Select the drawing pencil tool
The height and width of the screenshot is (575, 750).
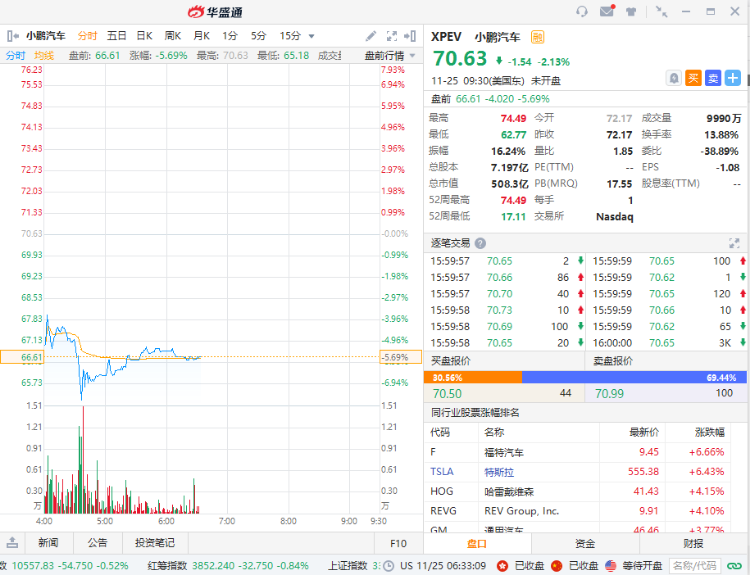coord(371,36)
